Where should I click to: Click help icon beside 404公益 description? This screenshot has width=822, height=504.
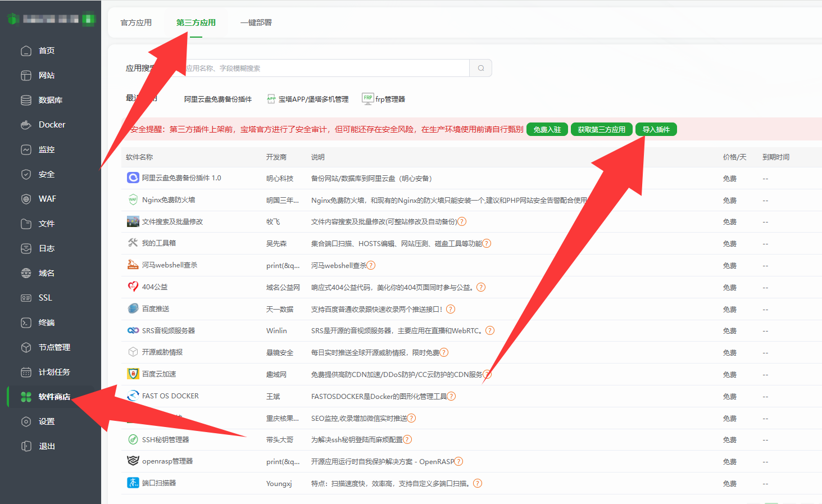click(x=481, y=287)
